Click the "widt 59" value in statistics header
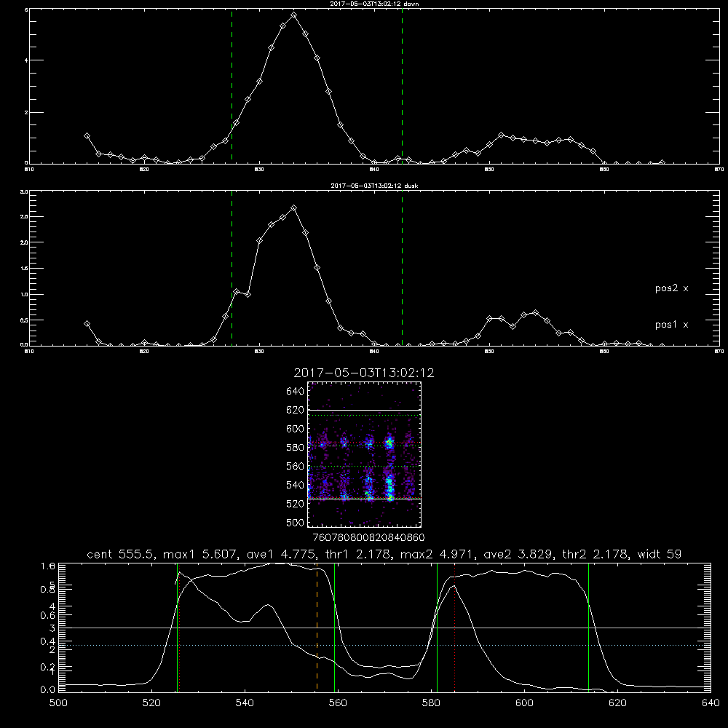728x728 pixels. [660, 554]
